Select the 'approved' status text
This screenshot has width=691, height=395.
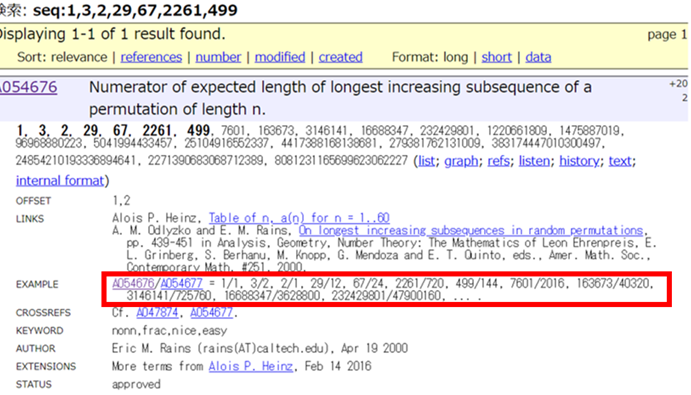click(136, 384)
